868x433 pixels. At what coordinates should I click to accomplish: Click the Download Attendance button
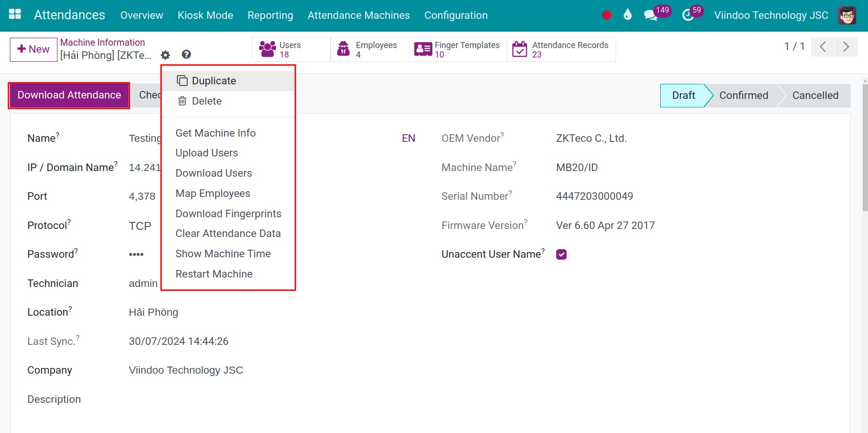point(69,95)
